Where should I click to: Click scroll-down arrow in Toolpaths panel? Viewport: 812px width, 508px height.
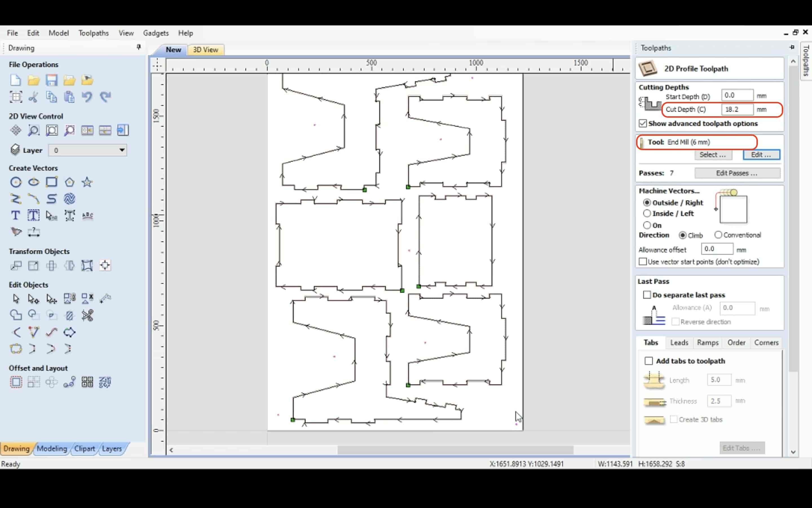[793, 452]
